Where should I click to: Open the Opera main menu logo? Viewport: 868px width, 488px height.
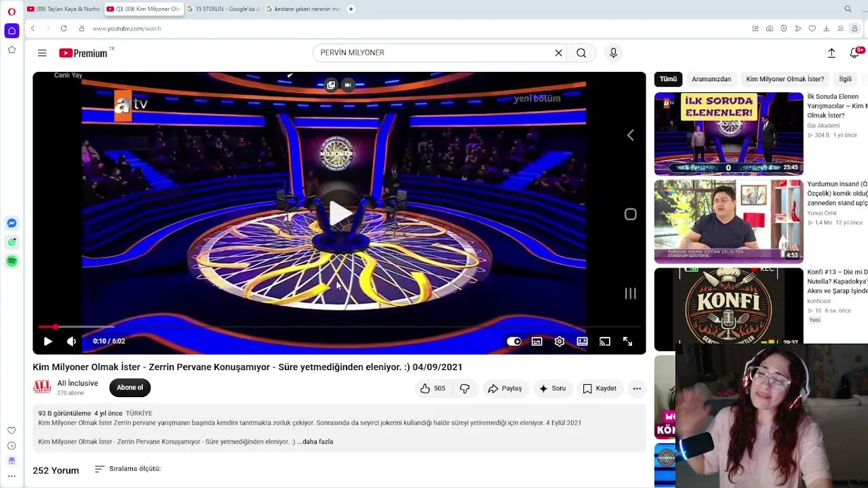coord(12,12)
